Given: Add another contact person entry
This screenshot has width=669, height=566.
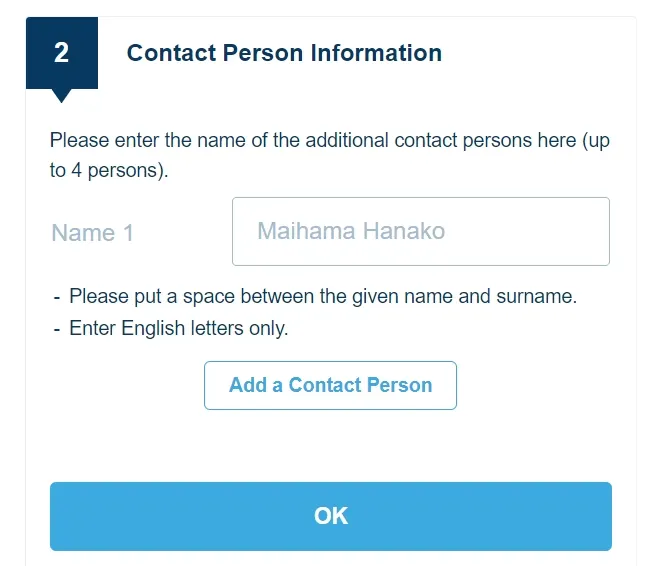Looking at the screenshot, I should click(330, 385).
